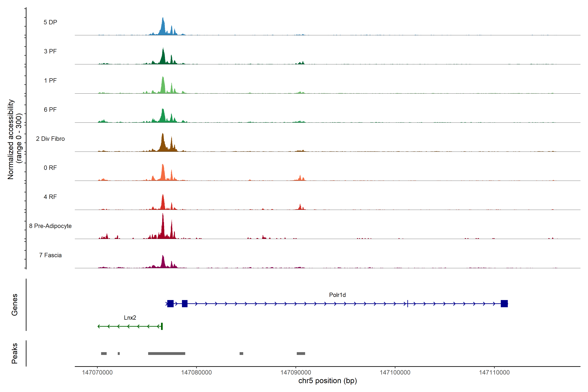Viewport: 588px width, 392px height.
Task: Click the Genes panel label
Action: [x=15, y=305]
